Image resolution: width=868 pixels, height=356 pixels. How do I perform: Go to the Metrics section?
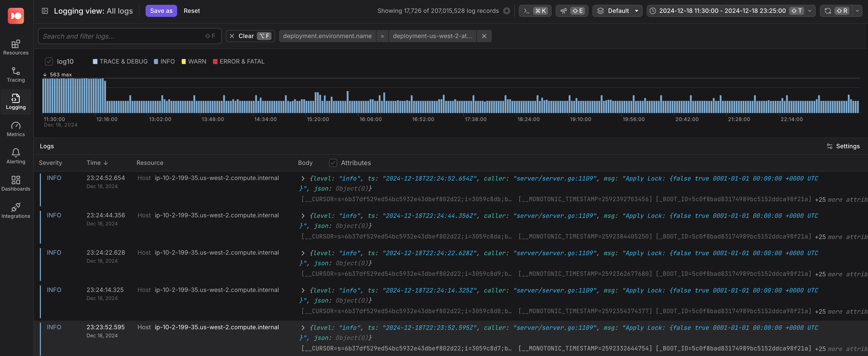pyautogui.click(x=16, y=129)
